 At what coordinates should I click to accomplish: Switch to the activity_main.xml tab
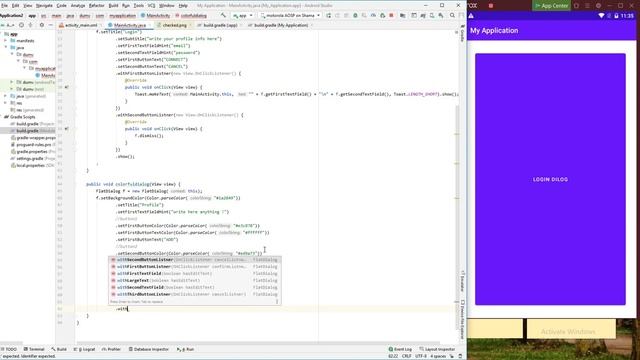click(81, 25)
